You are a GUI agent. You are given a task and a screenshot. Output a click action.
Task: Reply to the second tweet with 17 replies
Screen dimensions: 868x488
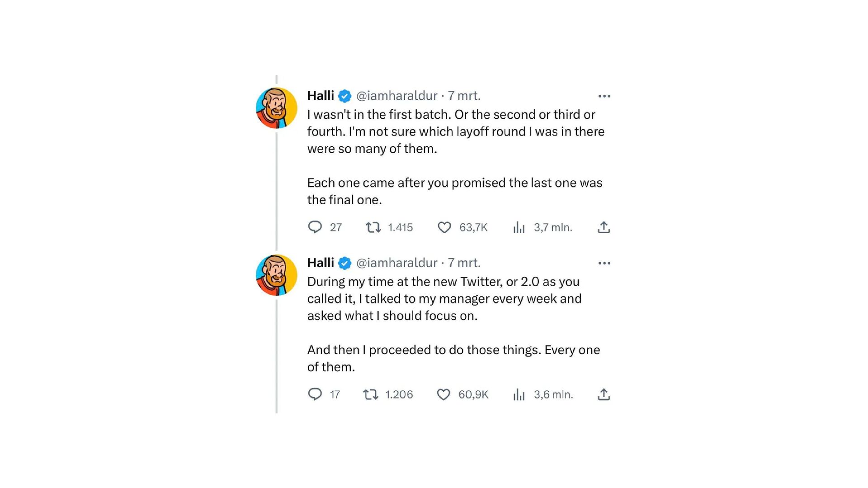pos(315,394)
